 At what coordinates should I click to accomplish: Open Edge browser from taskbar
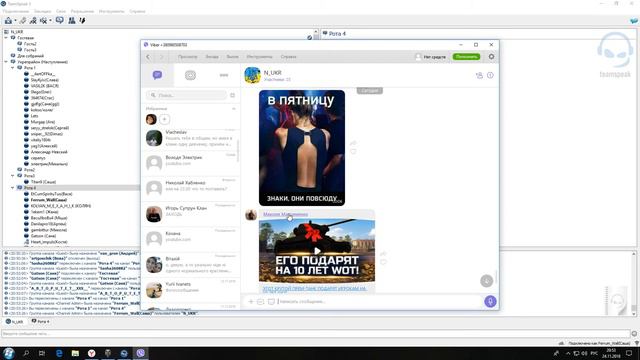pos(59,353)
